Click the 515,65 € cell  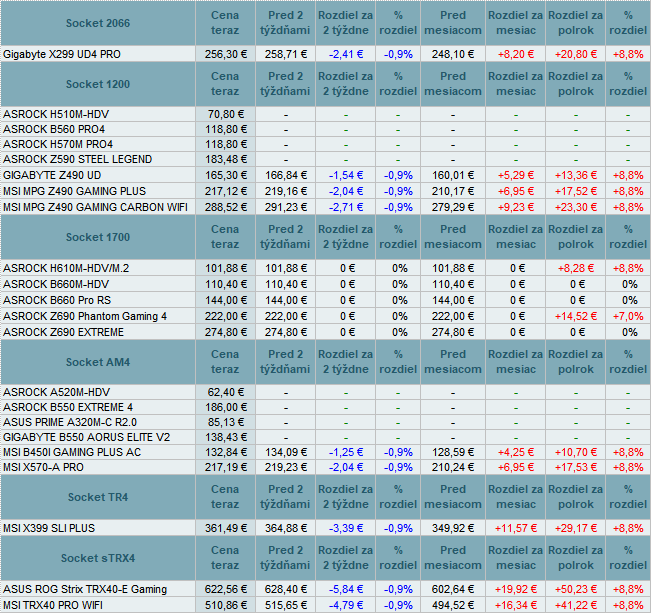click(286, 605)
